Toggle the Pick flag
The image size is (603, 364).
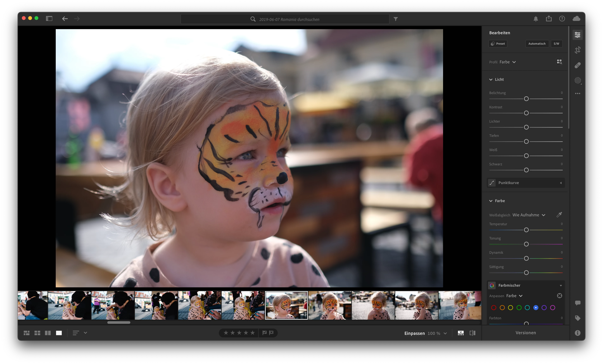click(265, 333)
